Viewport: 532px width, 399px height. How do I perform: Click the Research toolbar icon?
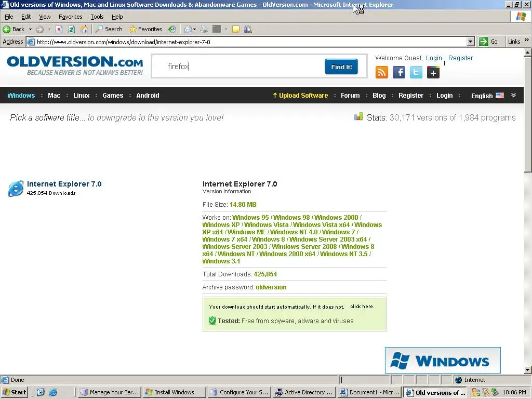pyautogui.click(x=248, y=29)
